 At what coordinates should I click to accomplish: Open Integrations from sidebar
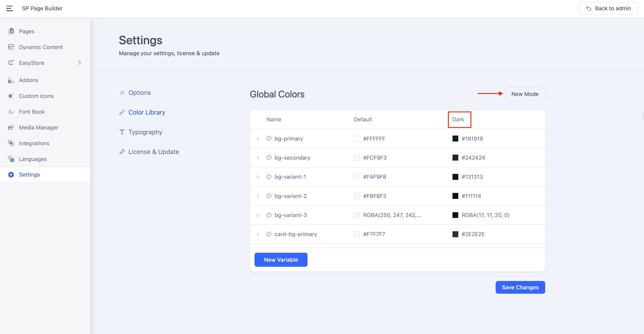coord(34,143)
